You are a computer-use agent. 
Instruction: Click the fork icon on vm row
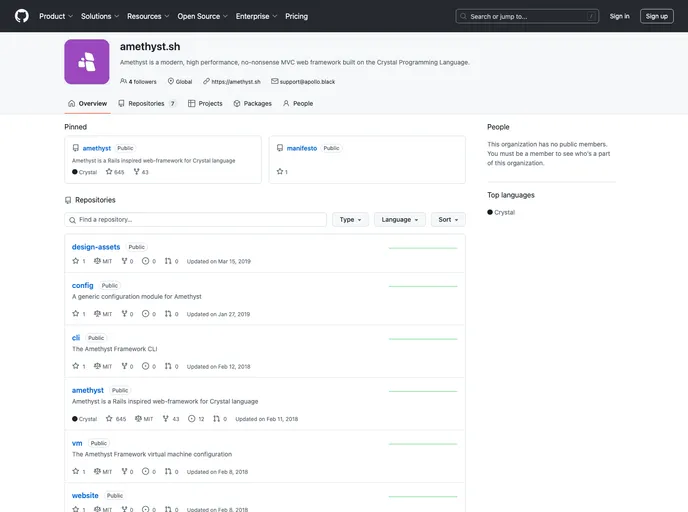[125, 471]
